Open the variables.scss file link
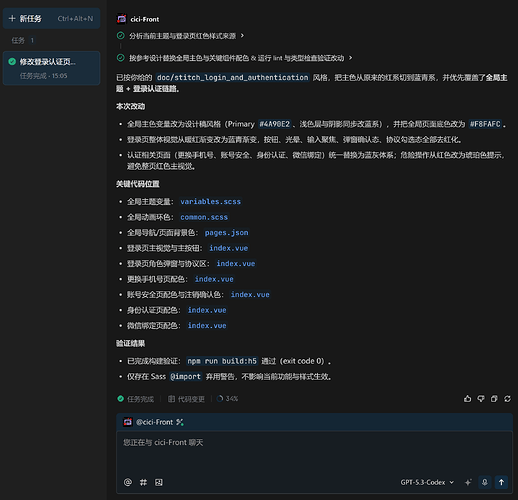The width and height of the screenshot is (518, 500). [x=211, y=202]
